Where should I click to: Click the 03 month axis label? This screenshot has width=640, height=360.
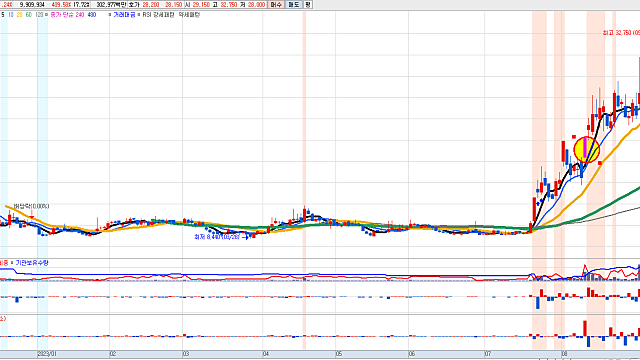[186, 354]
